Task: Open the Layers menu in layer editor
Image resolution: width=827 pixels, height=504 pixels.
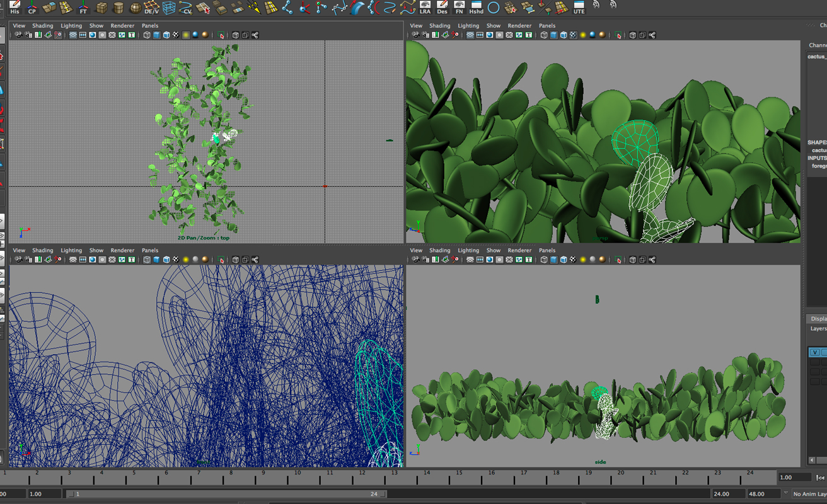Action: pos(818,329)
